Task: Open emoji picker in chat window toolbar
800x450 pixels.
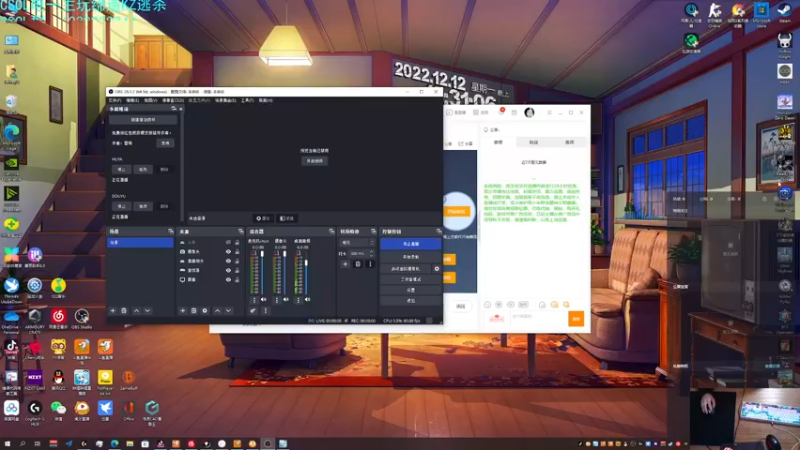Action: click(x=487, y=305)
